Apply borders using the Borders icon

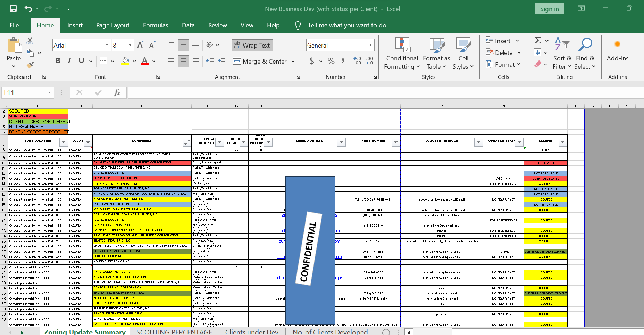click(103, 61)
